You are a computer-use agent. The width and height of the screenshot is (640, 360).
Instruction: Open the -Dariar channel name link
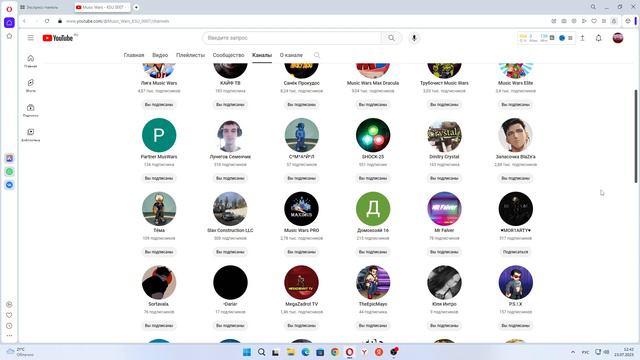click(230, 304)
